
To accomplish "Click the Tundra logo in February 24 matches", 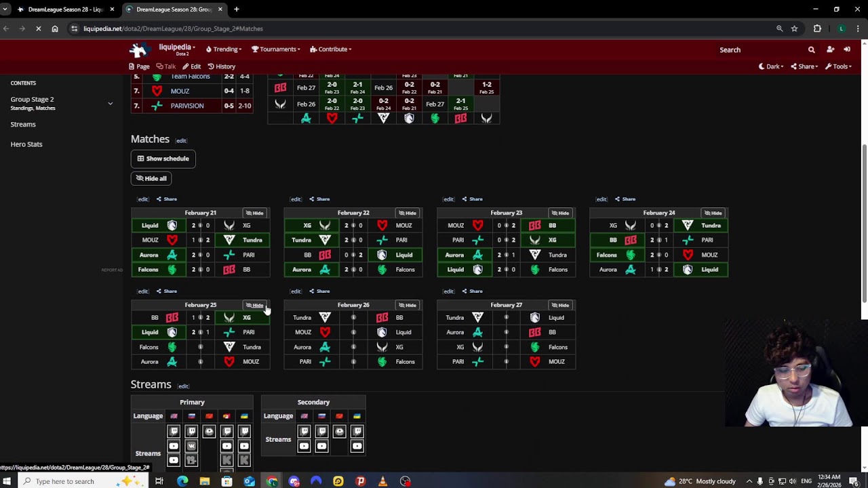I will click(x=688, y=226).
